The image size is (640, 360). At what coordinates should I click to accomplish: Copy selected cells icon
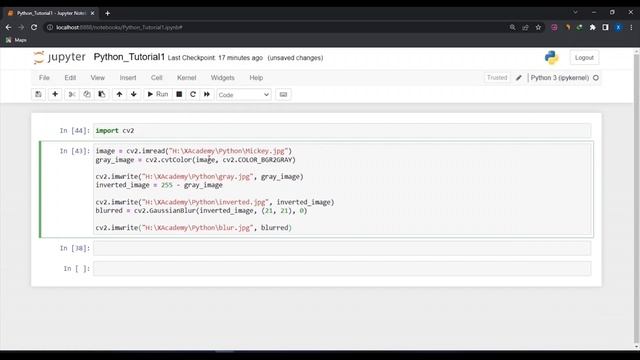point(87,94)
